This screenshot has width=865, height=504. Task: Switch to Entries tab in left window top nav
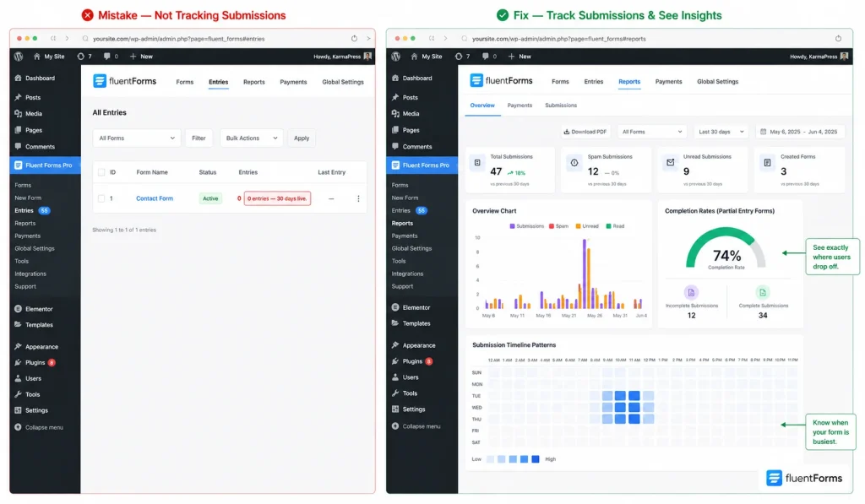[219, 82]
